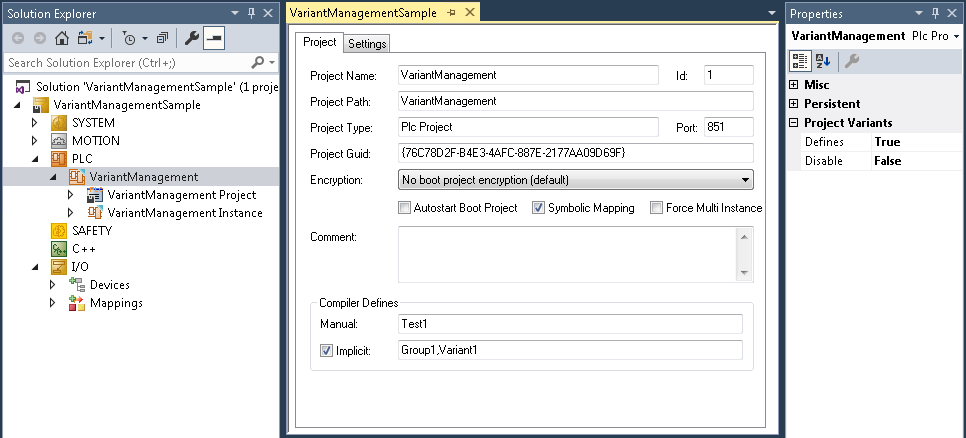Click the solution file icon

point(23,87)
